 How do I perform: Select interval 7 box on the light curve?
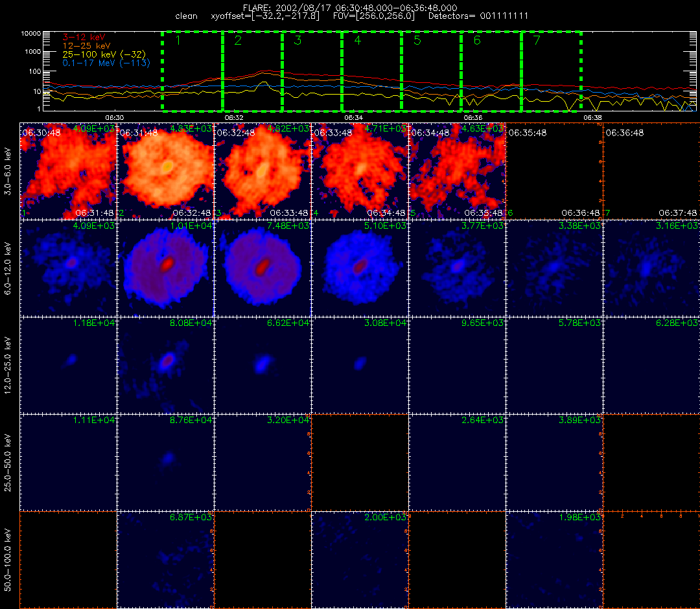[552, 71]
